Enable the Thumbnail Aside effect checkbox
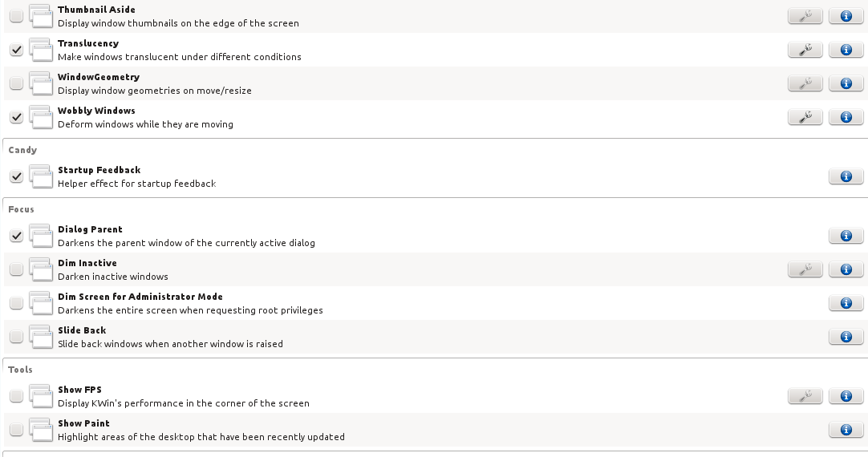Image resolution: width=868 pixels, height=457 pixels. tap(16, 16)
